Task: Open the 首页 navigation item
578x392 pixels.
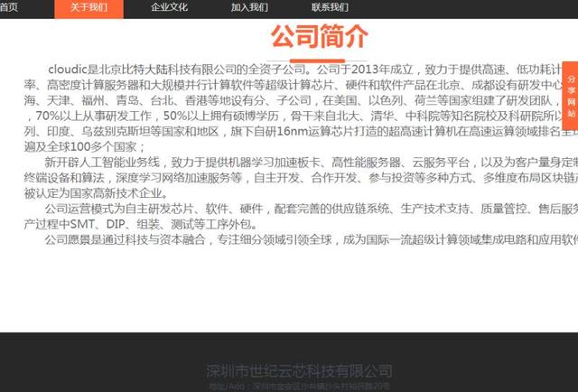Action: (8, 7)
